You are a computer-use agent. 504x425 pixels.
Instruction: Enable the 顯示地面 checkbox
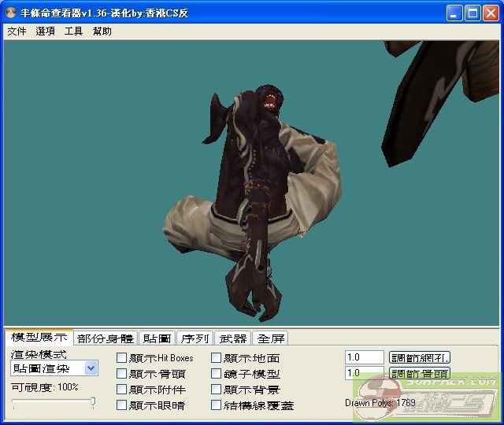tap(217, 358)
